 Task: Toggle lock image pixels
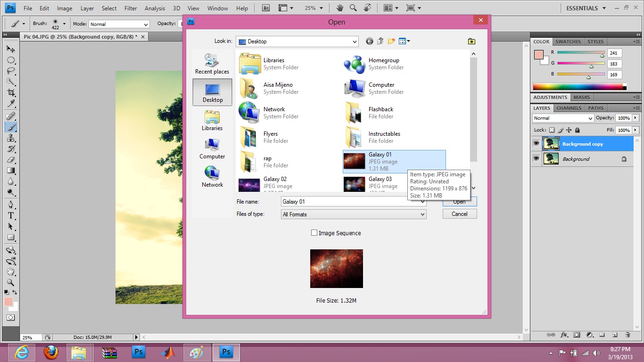click(561, 130)
